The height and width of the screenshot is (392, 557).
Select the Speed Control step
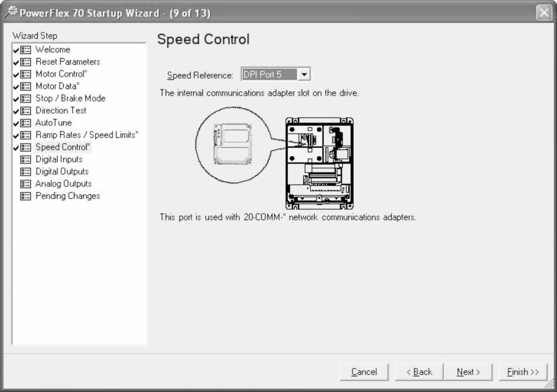(x=63, y=147)
